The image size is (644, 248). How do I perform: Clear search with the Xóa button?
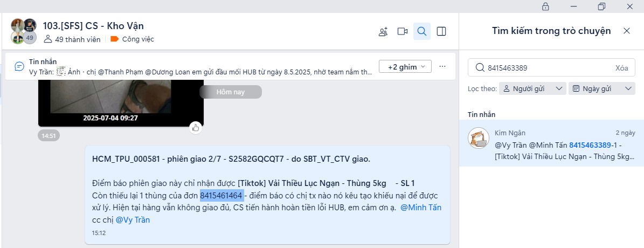(x=622, y=68)
